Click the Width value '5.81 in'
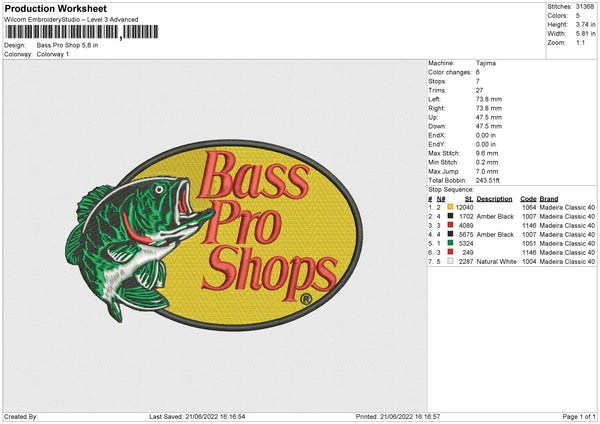This screenshot has height=424, width=600. (586, 34)
